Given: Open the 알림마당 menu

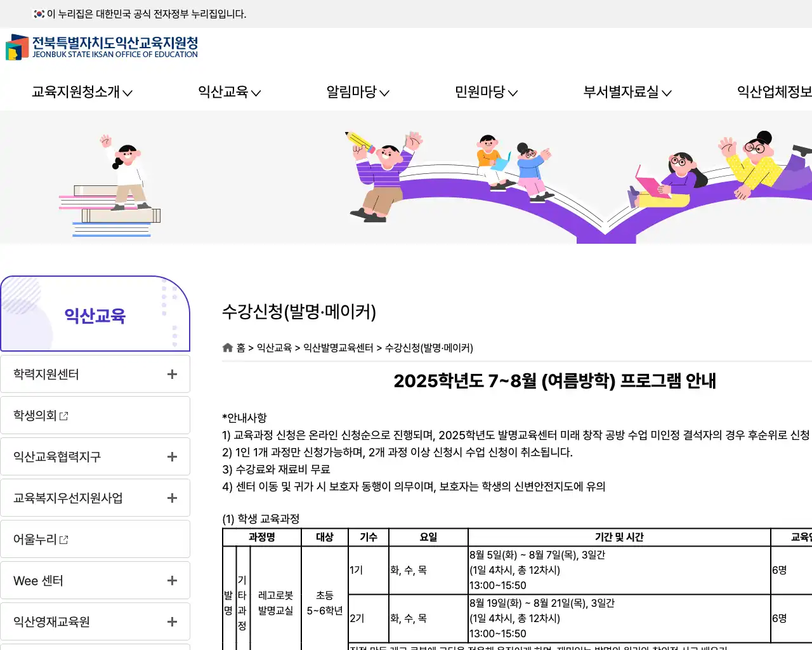Looking at the screenshot, I should tap(357, 92).
